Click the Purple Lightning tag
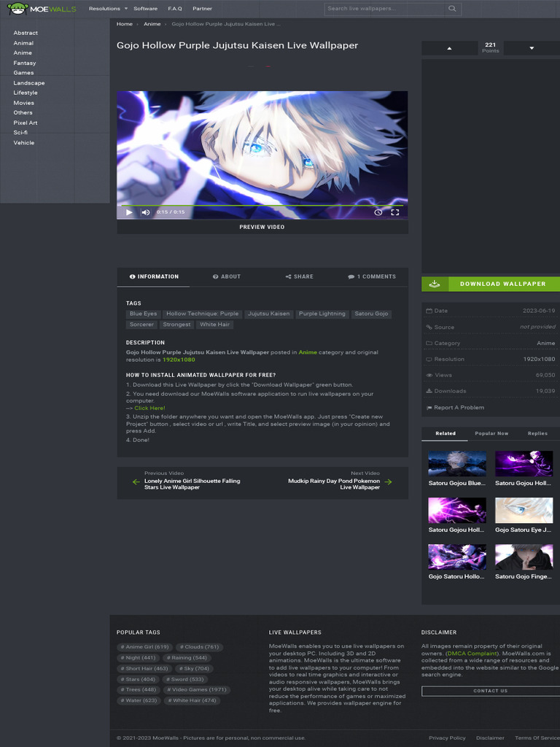This screenshot has height=747, width=560. 322,314
